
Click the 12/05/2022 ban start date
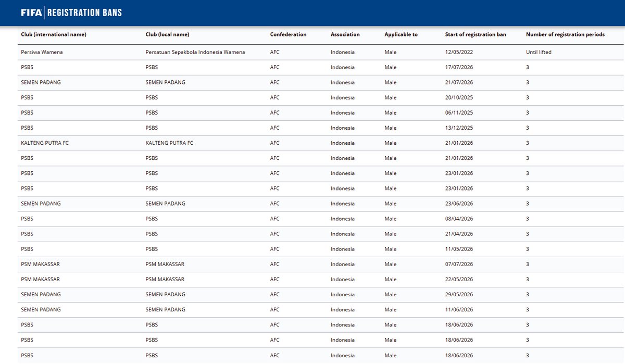pos(459,52)
